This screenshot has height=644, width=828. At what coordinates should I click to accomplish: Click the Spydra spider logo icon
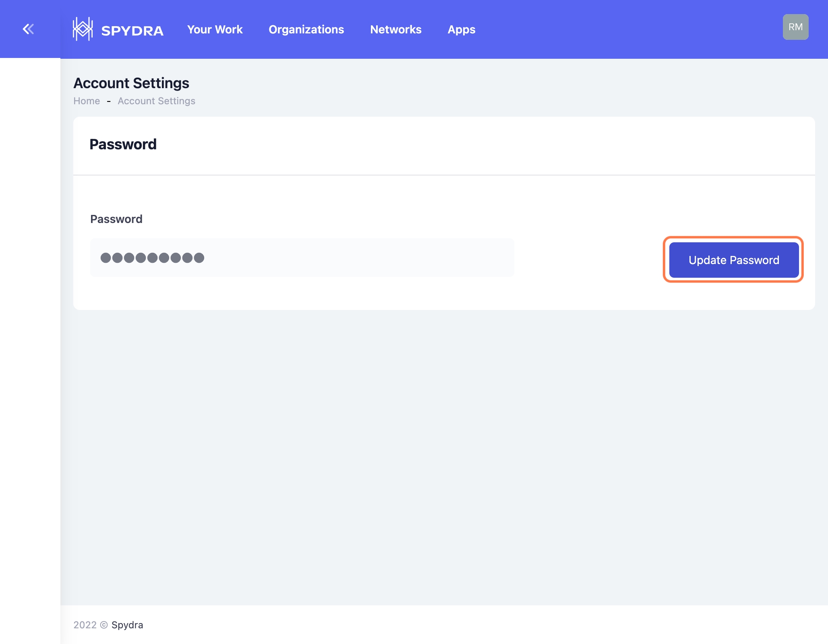click(83, 29)
